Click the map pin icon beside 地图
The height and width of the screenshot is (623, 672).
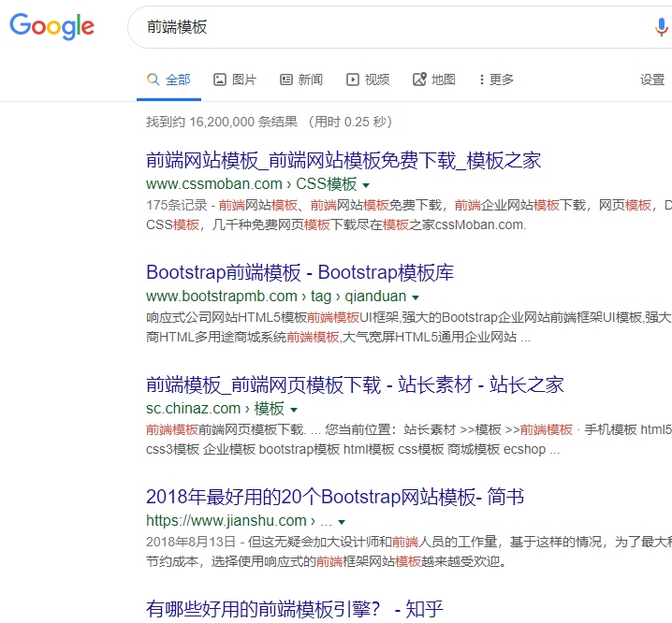[419, 80]
